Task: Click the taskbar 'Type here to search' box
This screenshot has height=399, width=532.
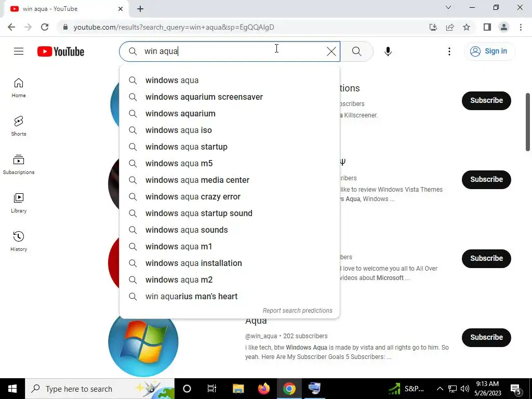Action: [x=100, y=389]
